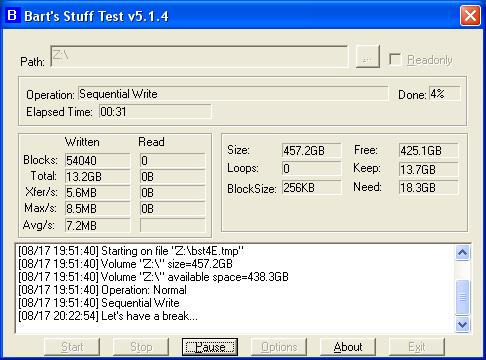Screen dimensions: 486x360
Task: Click the Need value 18.3GB
Action: pyautogui.click(x=429, y=188)
